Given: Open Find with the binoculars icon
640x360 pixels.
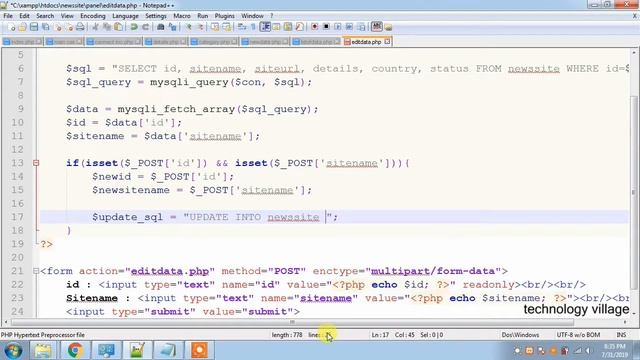Looking at the screenshot, I should 160,27.
